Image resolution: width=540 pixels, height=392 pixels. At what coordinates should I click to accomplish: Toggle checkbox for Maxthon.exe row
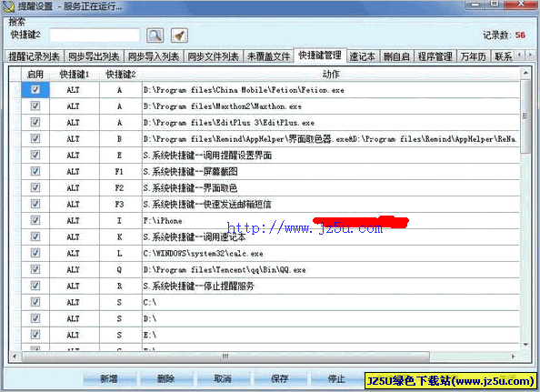point(35,106)
